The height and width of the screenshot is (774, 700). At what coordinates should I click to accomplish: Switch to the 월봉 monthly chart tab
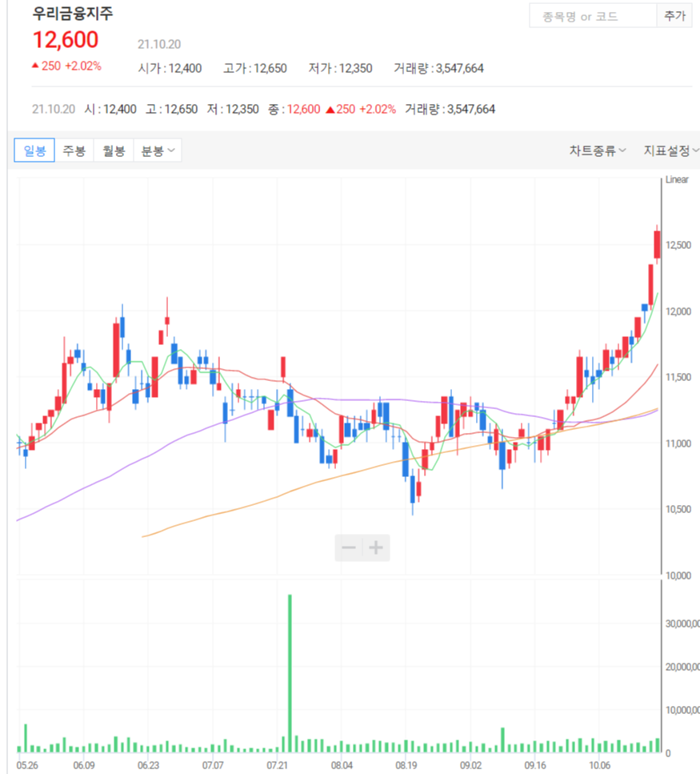coord(114,150)
